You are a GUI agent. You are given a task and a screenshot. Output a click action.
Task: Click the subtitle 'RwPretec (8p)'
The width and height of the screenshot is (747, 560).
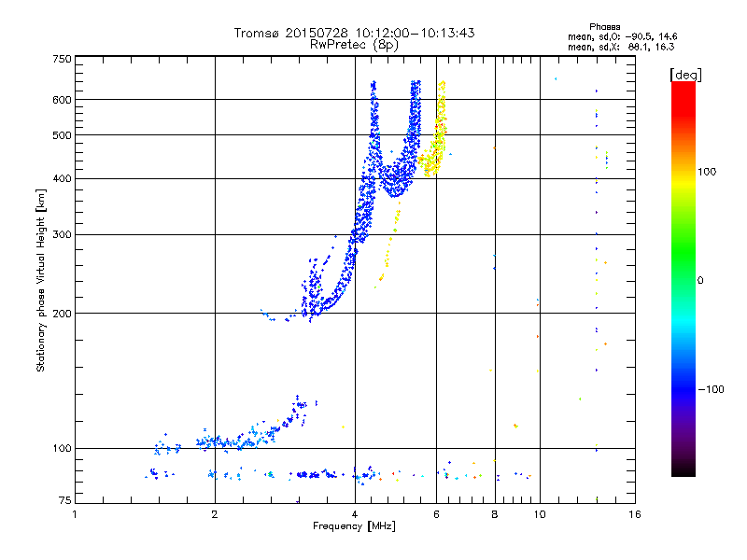tap(354, 45)
